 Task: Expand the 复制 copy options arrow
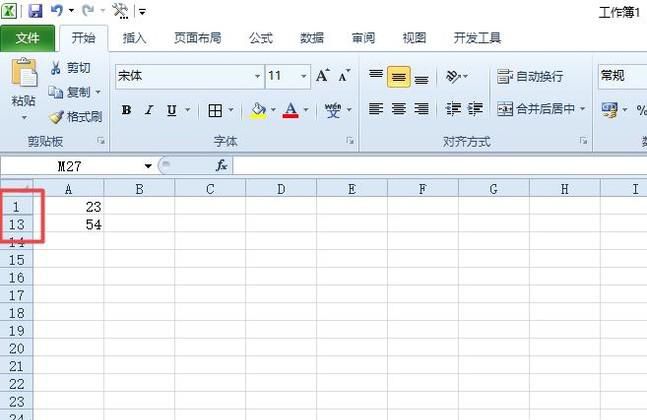coord(98,92)
